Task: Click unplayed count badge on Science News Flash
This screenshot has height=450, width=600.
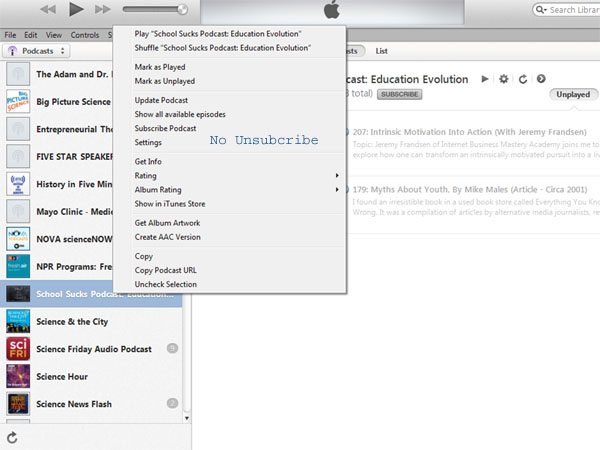Action: pyautogui.click(x=173, y=403)
